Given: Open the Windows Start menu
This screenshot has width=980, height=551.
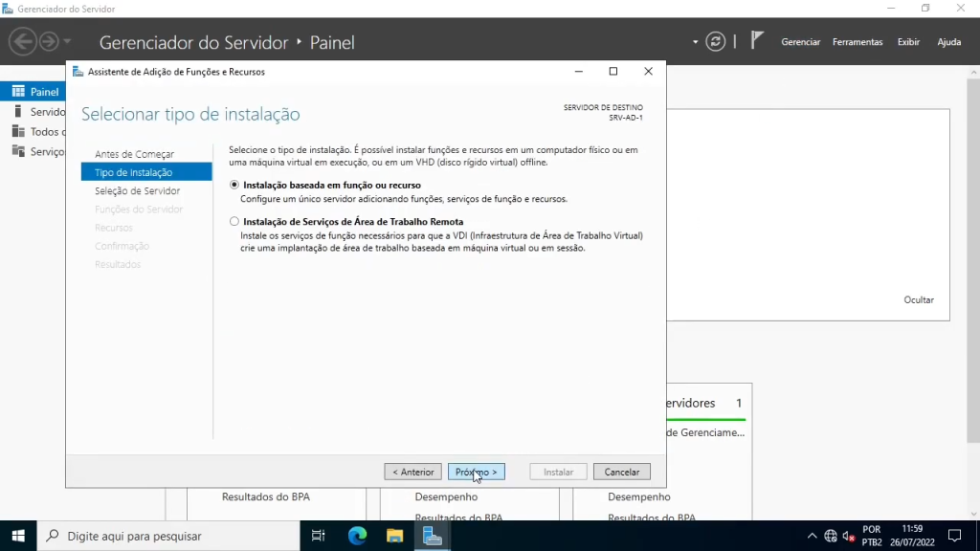Looking at the screenshot, I should (18, 536).
